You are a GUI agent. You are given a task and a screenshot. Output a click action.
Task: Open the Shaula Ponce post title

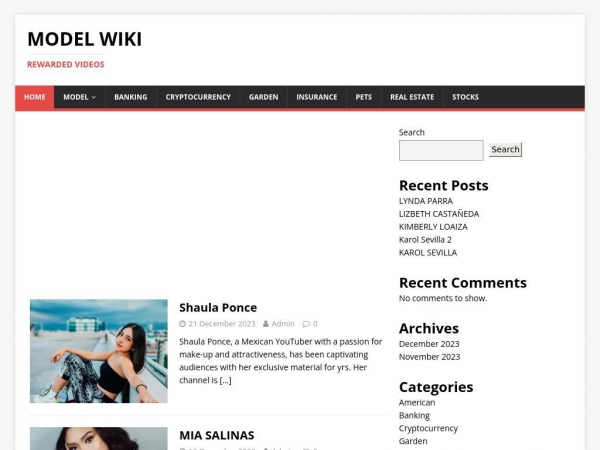coord(218,308)
